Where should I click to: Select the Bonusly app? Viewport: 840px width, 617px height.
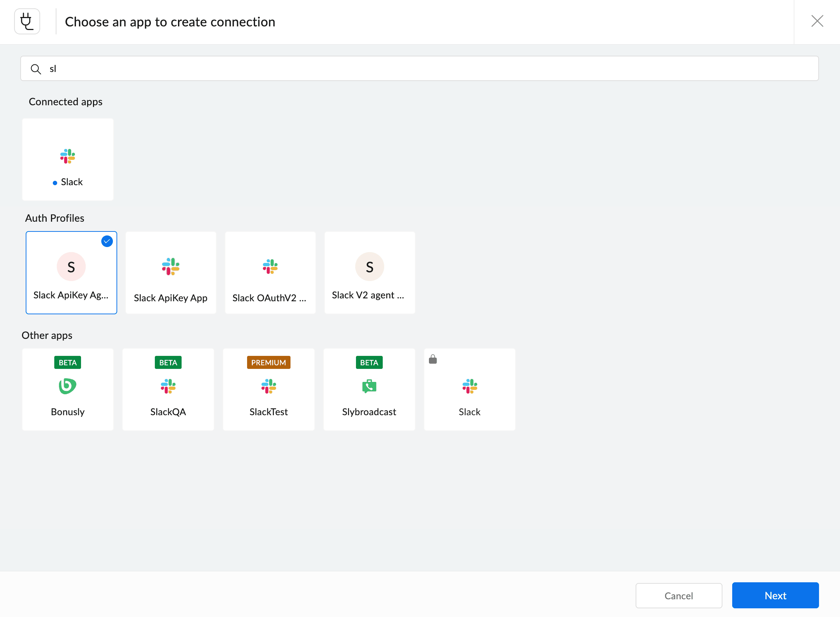pos(68,389)
